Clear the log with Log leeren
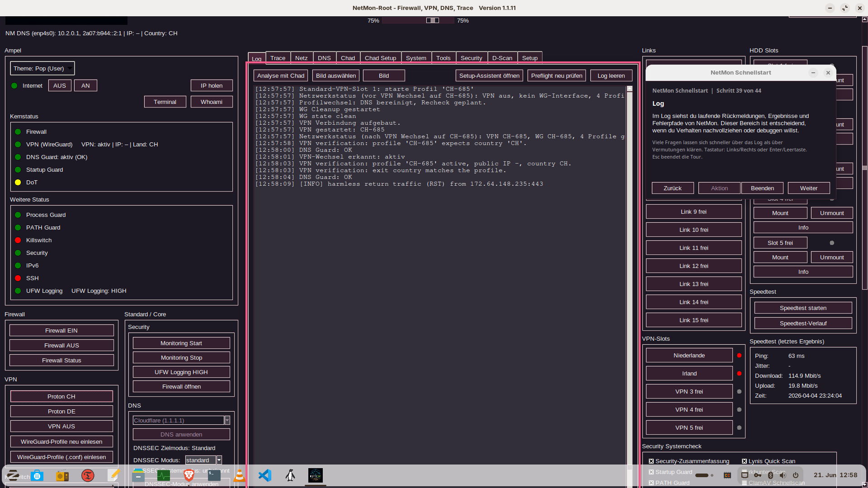 click(x=611, y=76)
